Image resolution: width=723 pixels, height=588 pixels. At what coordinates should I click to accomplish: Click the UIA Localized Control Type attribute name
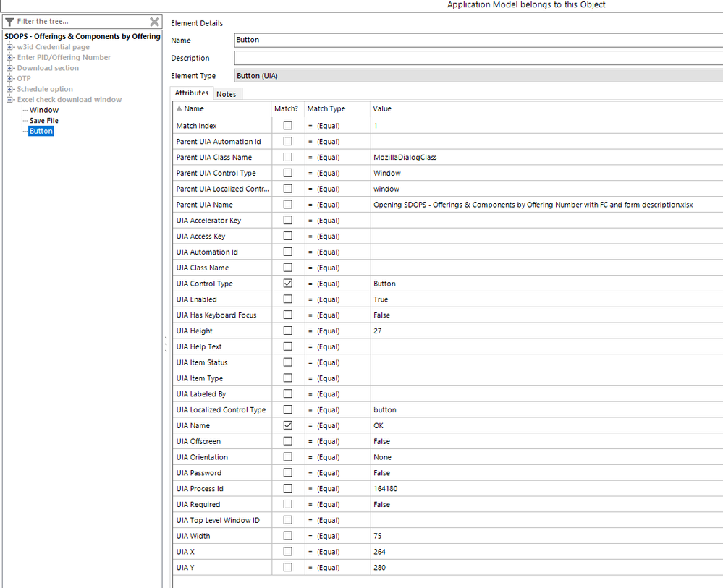(x=221, y=410)
